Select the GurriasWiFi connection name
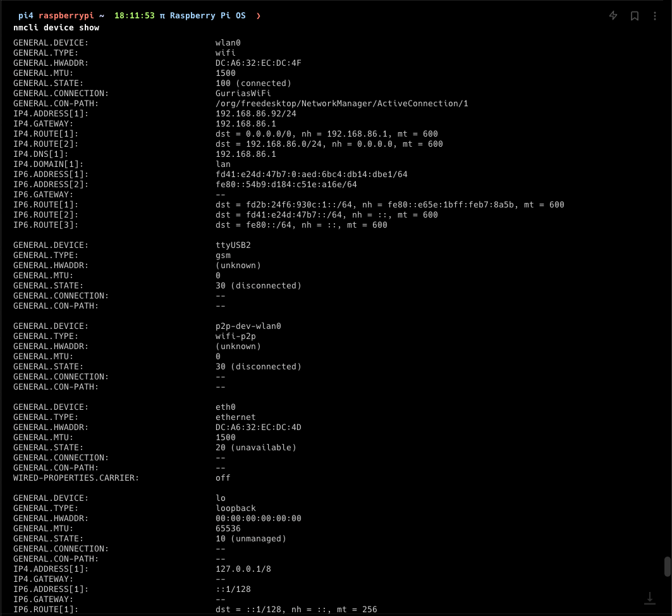The image size is (672, 616). pyautogui.click(x=243, y=94)
